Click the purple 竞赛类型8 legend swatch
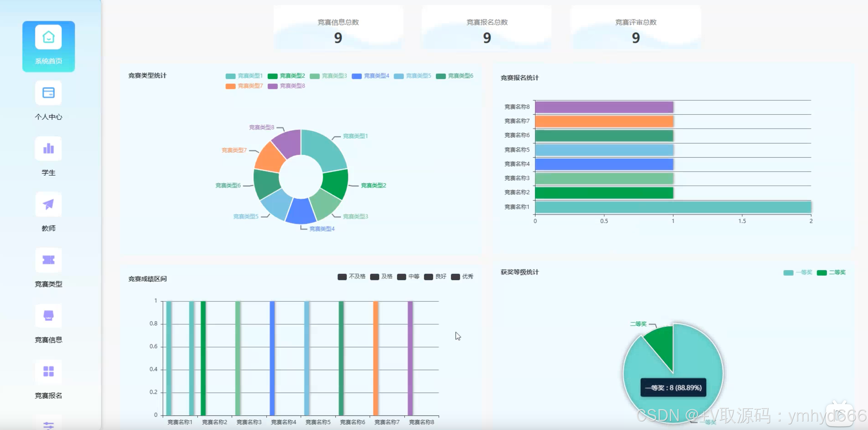Screen dimensions: 868x430 [x=272, y=86]
